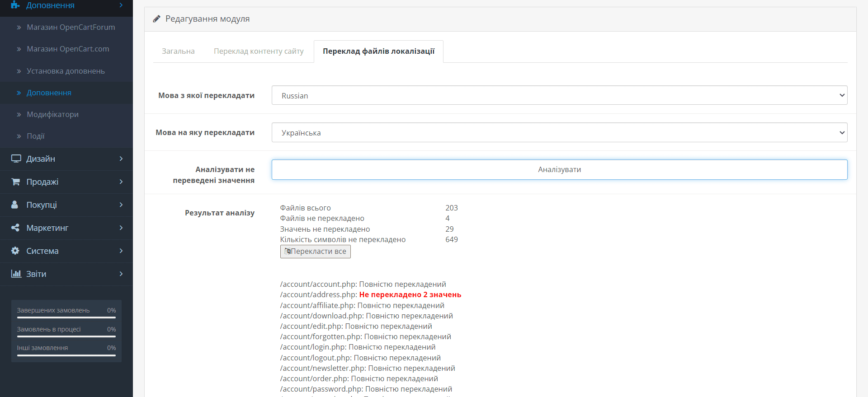Click the monitor icon for Дизайн
868x397 pixels.
16,159
